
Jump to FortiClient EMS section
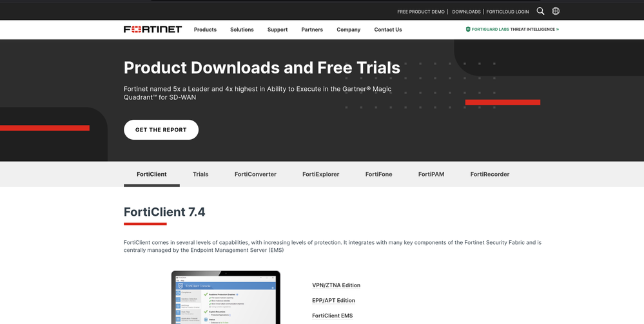pyautogui.click(x=332, y=316)
